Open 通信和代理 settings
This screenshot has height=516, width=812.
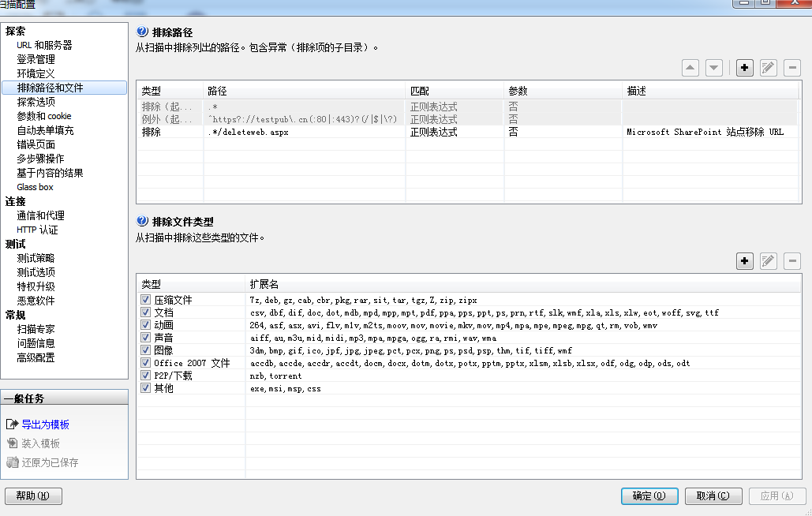click(40, 215)
